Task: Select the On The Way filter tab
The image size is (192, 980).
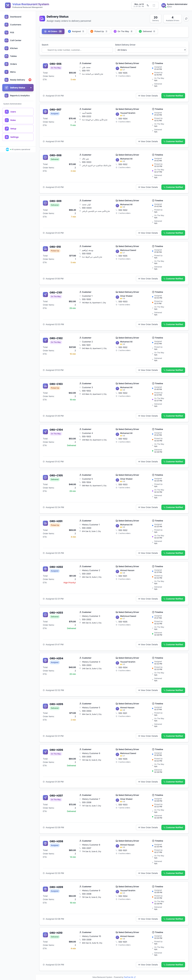Action: pyautogui.click(x=123, y=32)
